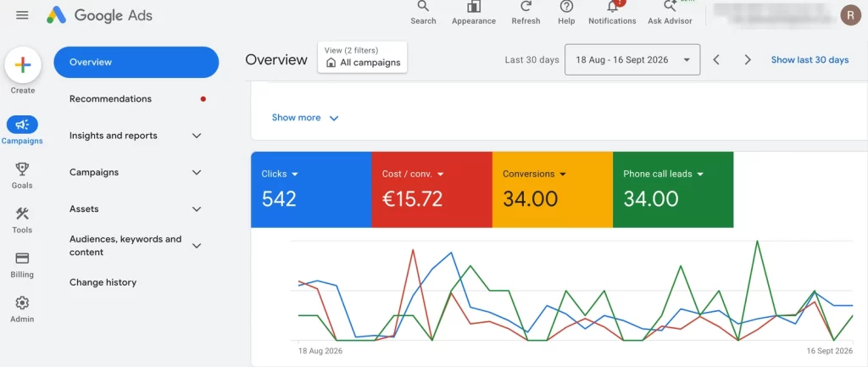Viewport: 868px width, 367px height.
Task: Open the account avatar R
Action: [x=850, y=15]
